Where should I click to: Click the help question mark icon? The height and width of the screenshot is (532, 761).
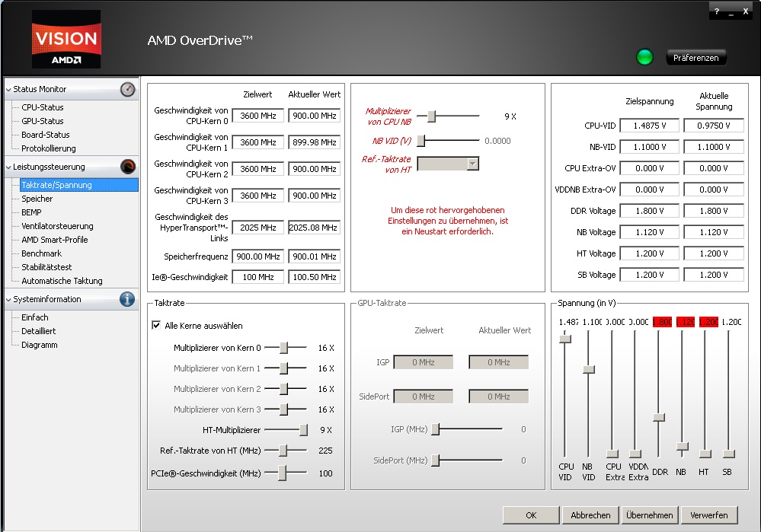[x=716, y=11]
